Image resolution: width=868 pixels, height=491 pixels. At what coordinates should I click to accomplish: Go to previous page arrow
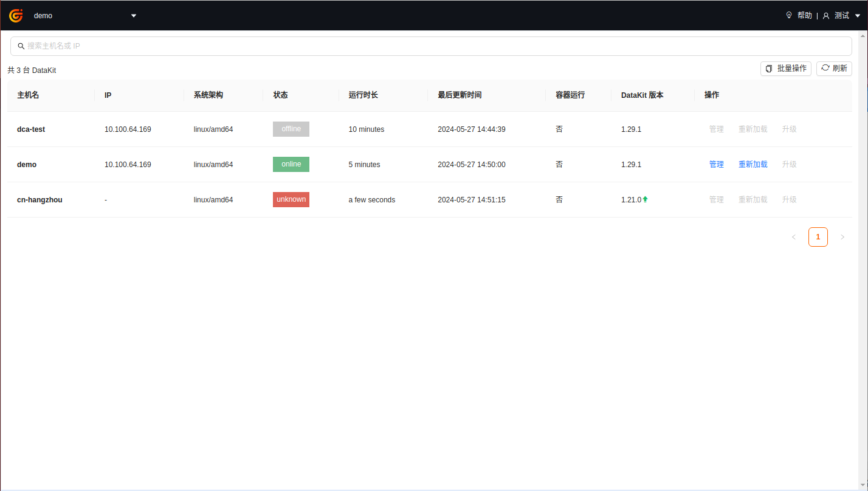click(794, 237)
